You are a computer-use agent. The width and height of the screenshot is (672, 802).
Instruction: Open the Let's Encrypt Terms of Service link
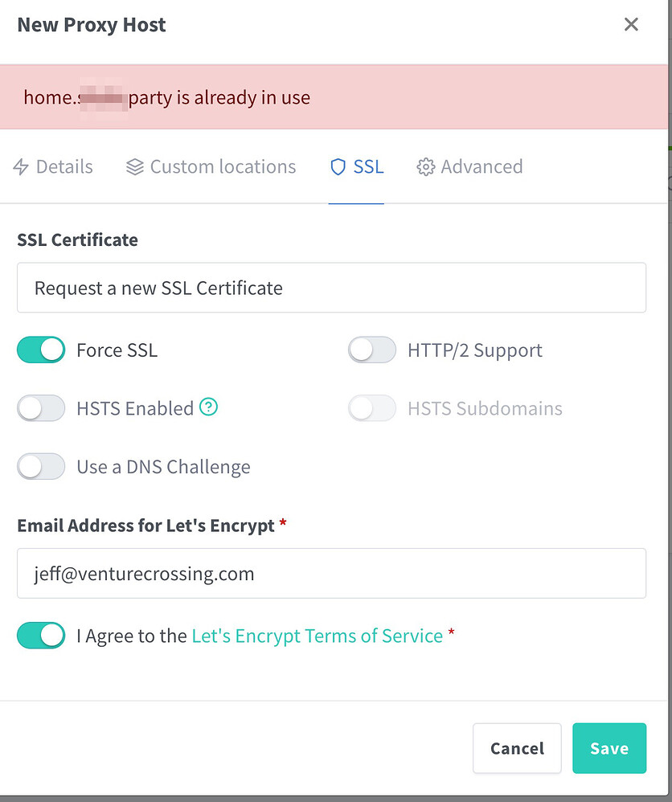(316, 635)
